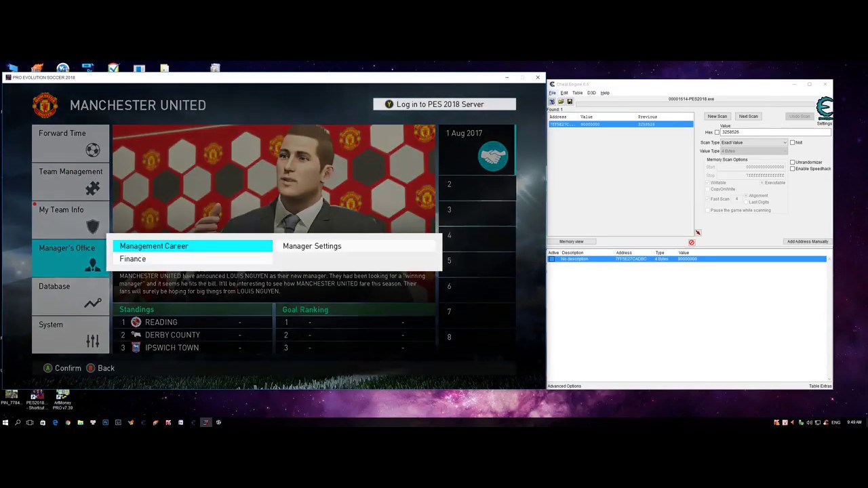Viewport: 868px width, 488px height.
Task: Click the Memory view button
Action: [571, 241]
